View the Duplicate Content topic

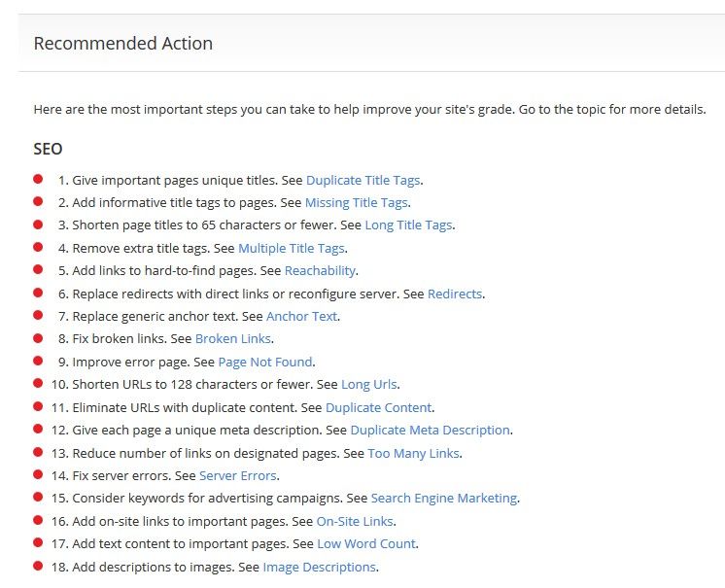(379, 408)
